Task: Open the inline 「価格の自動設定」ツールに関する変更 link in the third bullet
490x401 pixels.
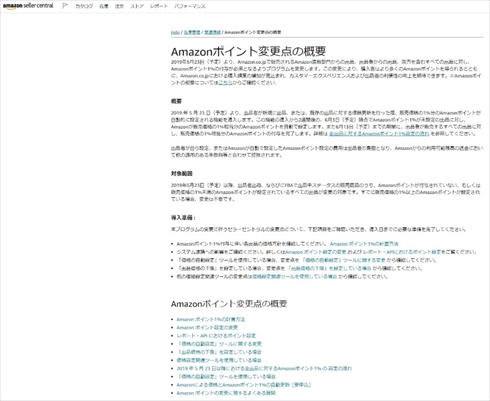Action: pyautogui.click(x=344, y=260)
